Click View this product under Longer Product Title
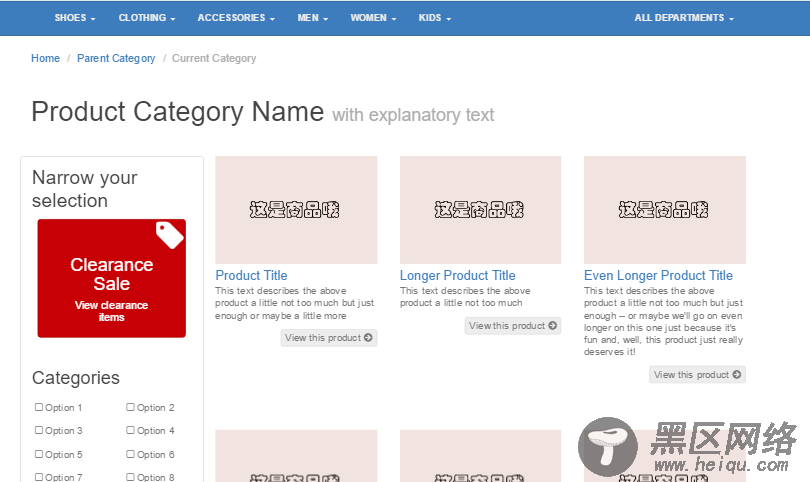Viewport: 810px width, 482px height. point(513,326)
